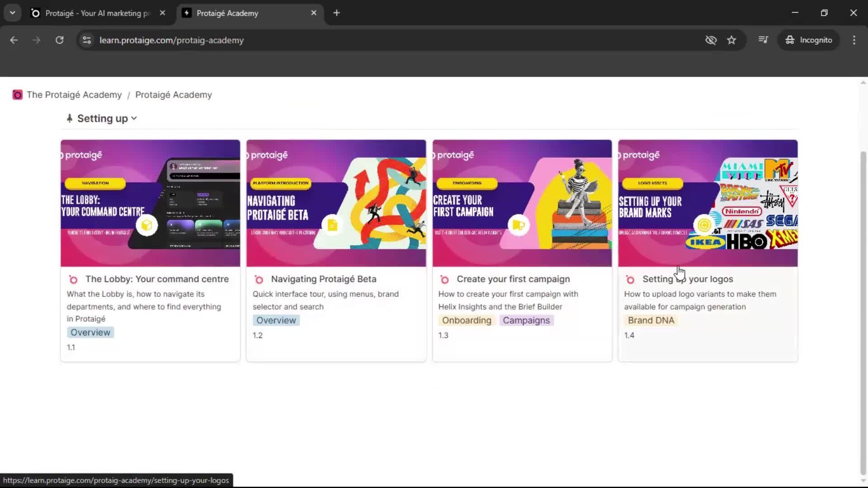Click the forward navigation arrow
Viewport: 868px width, 488px height.
36,40
